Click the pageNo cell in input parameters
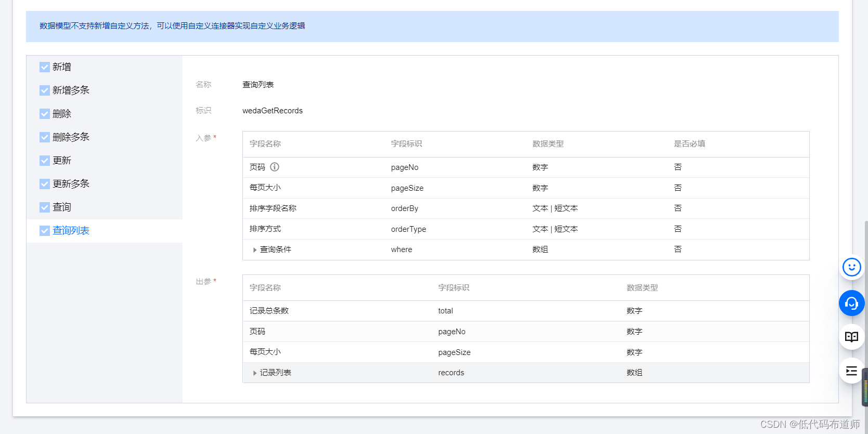Viewport: 868px width, 434px height. [405, 167]
